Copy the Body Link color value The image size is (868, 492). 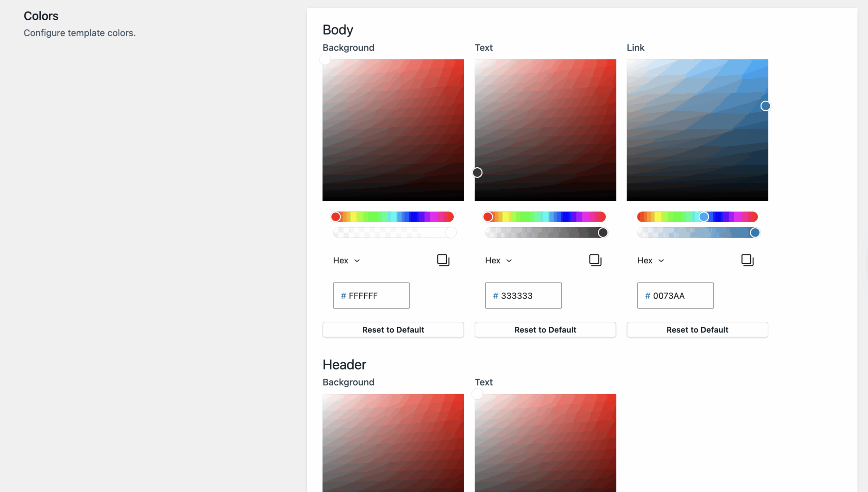click(x=747, y=260)
